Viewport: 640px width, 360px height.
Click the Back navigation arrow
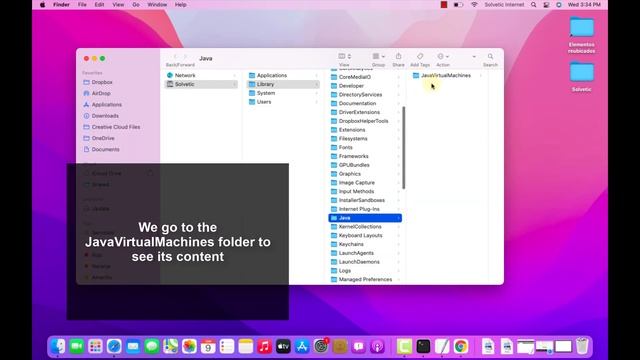[176, 57]
